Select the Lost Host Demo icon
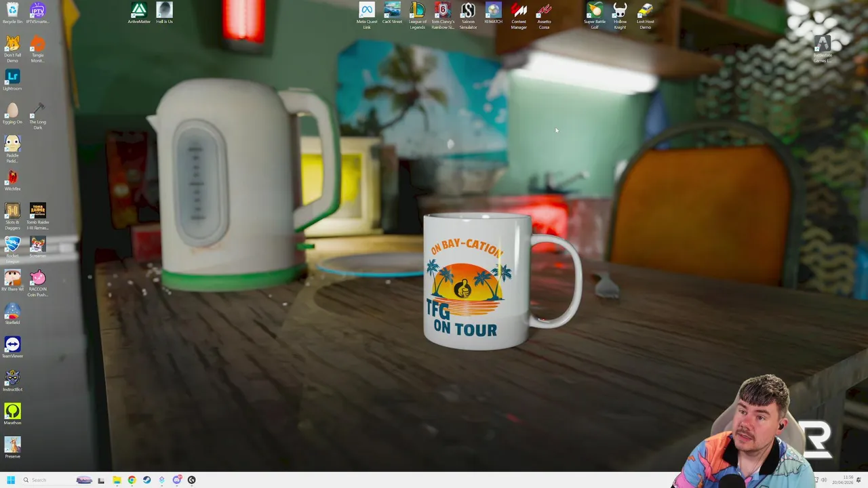The width and height of the screenshot is (868, 488). coord(645,16)
